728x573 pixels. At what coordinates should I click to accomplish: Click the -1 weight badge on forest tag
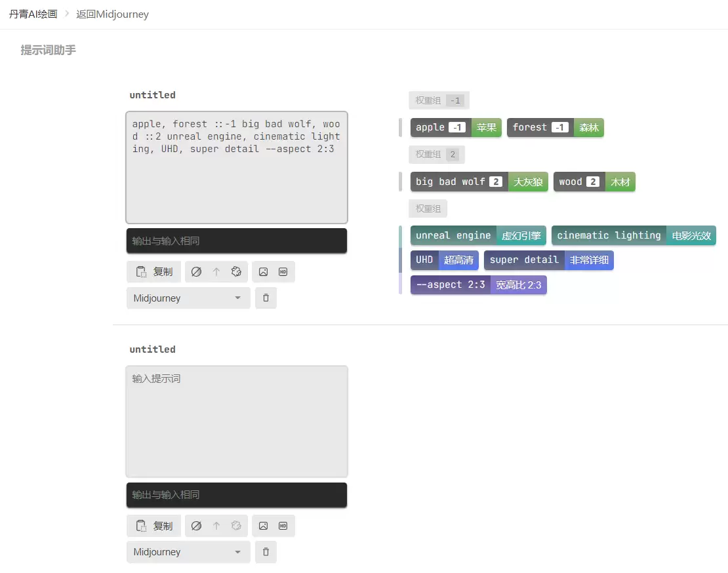point(560,128)
